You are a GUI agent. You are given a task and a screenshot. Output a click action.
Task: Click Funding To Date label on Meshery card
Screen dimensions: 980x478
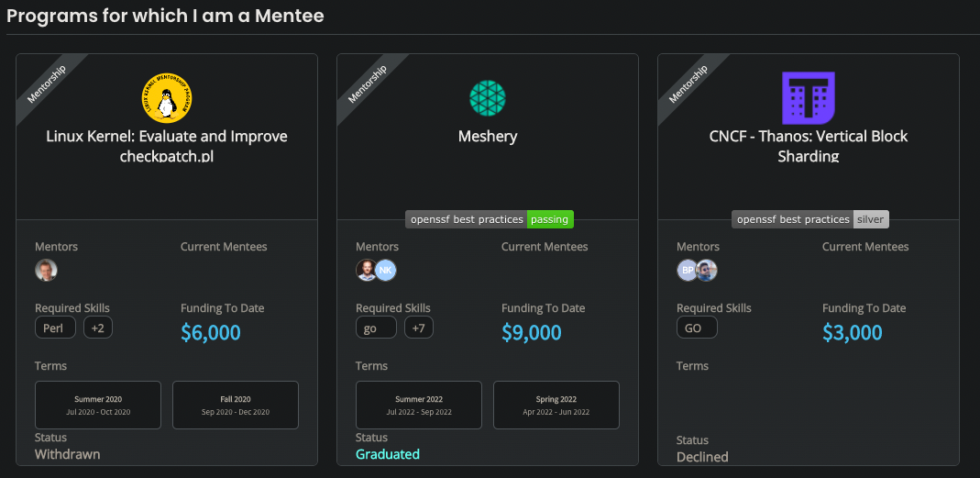coord(543,308)
